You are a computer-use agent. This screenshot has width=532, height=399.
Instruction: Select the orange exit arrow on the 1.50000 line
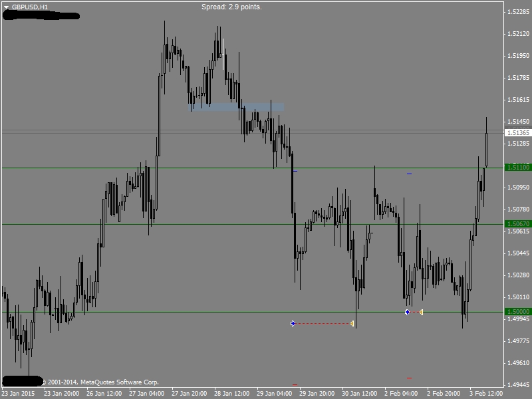coord(421,312)
